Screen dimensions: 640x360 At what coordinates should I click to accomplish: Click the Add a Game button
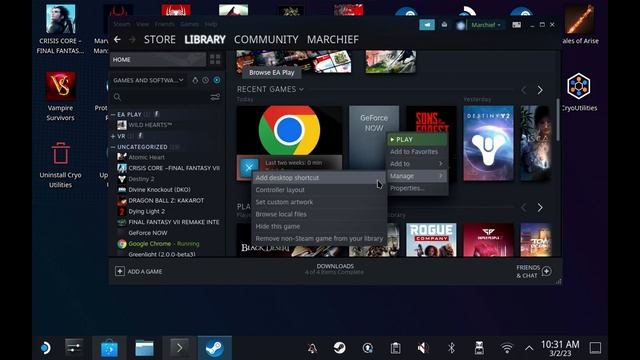[139, 271]
